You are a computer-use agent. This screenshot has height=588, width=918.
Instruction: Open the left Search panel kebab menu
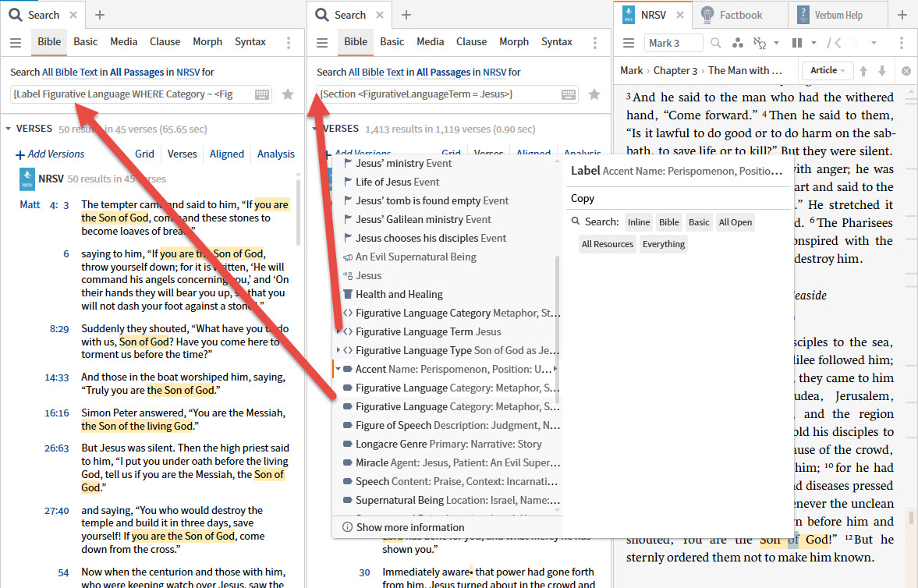point(288,43)
